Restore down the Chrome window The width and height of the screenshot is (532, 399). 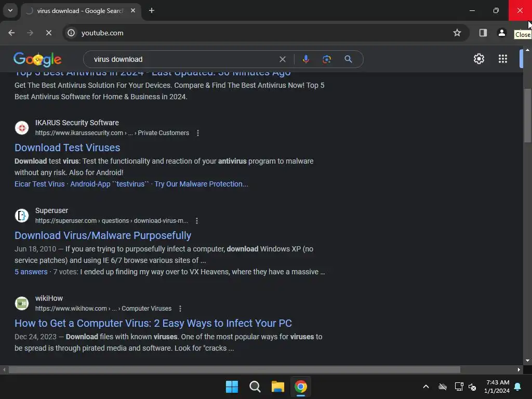496,10
